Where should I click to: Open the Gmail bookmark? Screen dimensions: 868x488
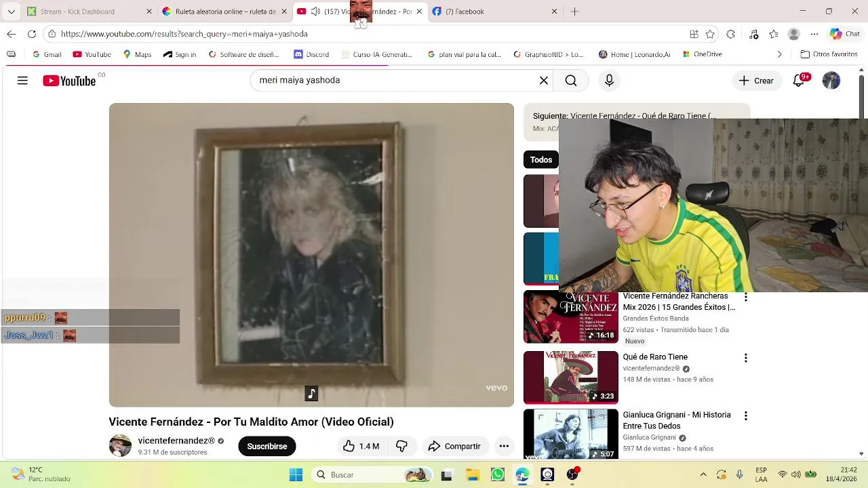(x=47, y=54)
